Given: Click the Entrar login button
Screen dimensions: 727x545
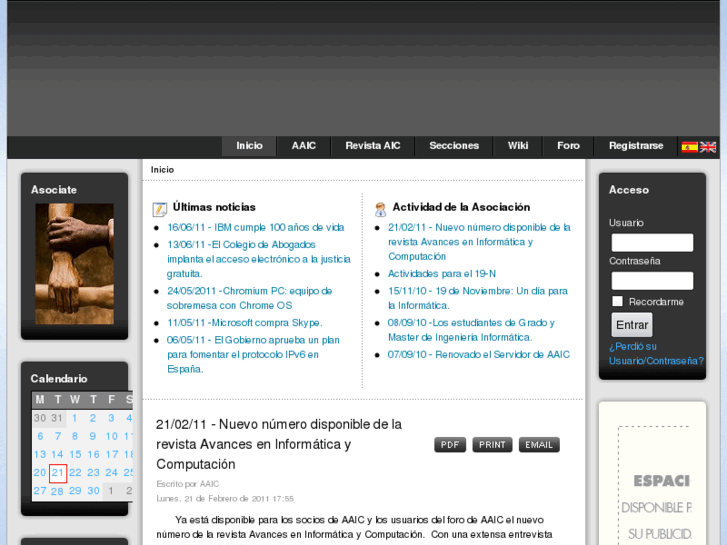Looking at the screenshot, I should pyautogui.click(x=632, y=325).
